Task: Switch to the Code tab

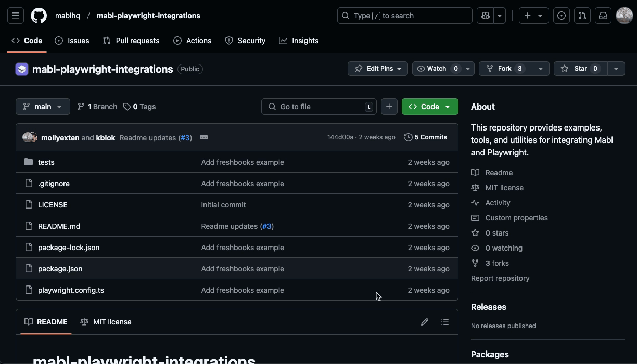Action: 27,41
